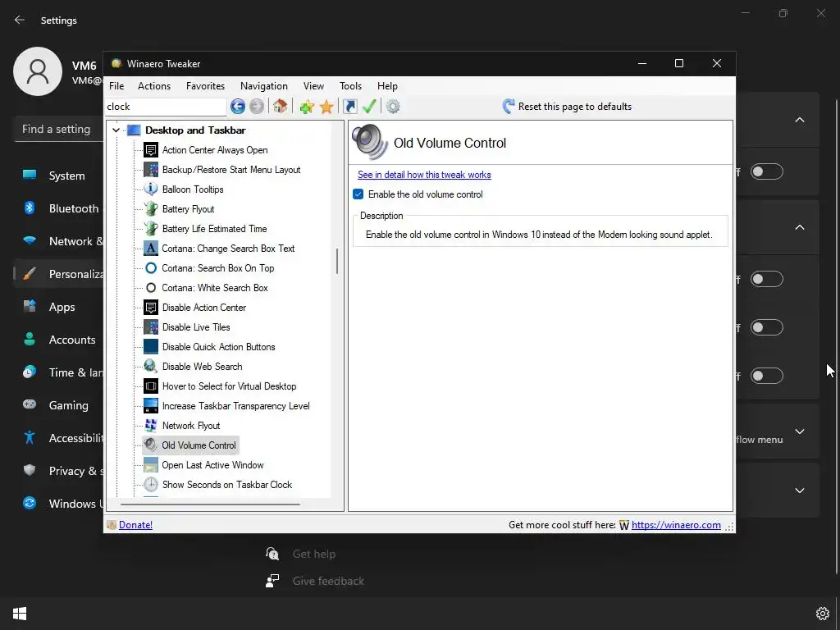Click the green checkmark toolbar icon
840x630 pixels.
pos(369,106)
